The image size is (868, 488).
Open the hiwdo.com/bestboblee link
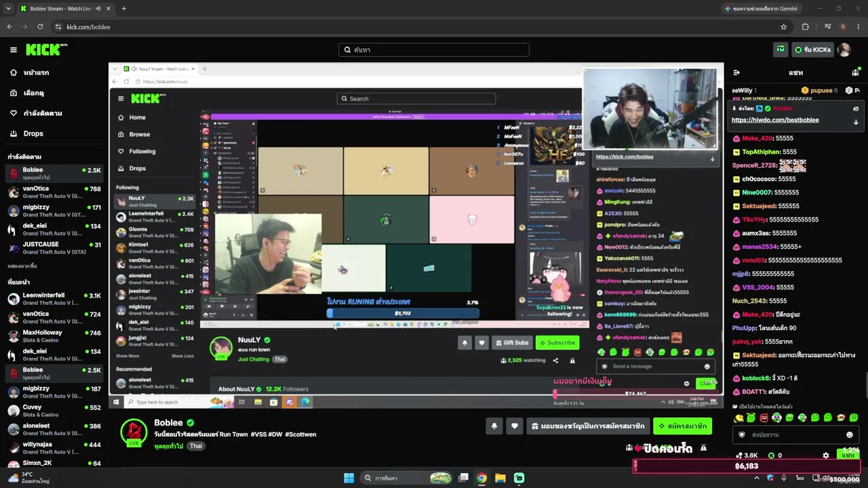775,120
